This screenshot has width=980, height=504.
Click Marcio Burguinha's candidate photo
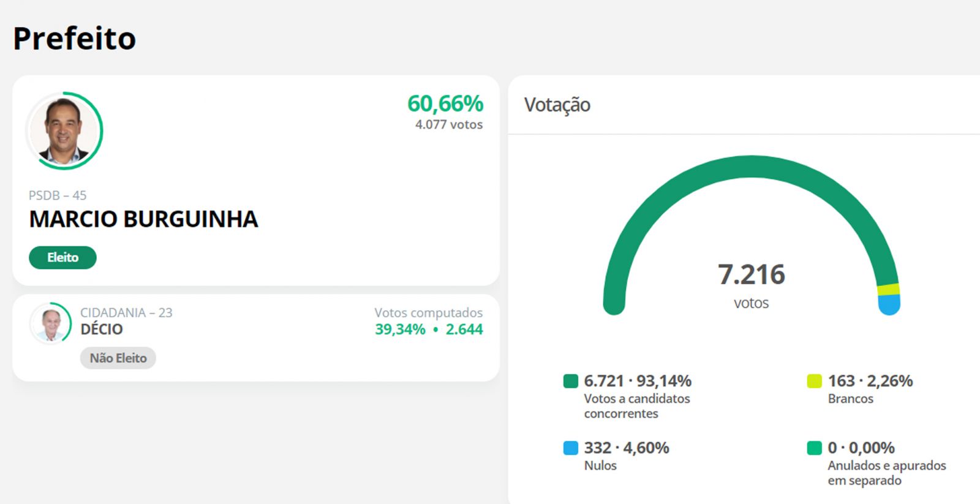(x=64, y=131)
